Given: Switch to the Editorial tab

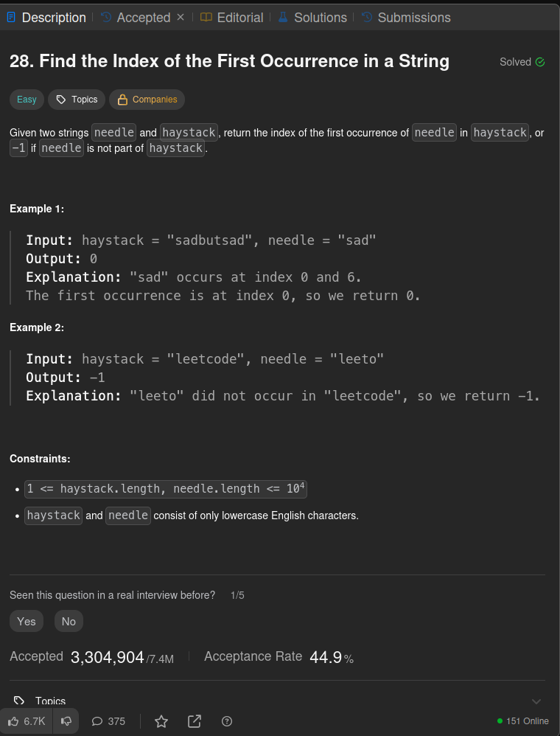Looking at the screenshot, I should 231,18.
